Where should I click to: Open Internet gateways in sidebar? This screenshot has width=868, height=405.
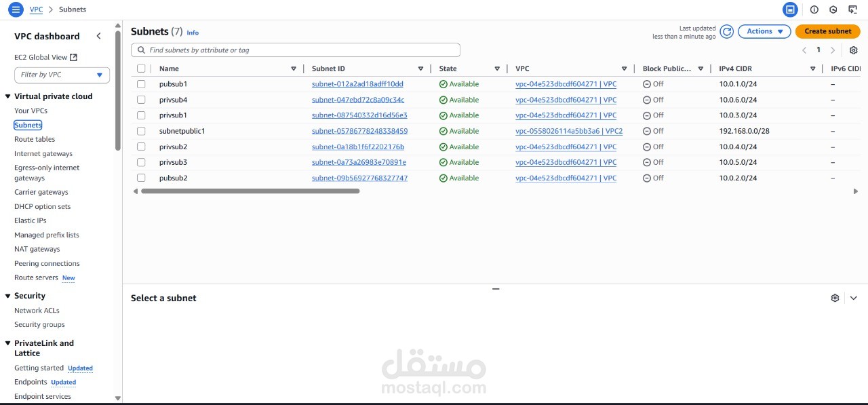(x=43, y=154)
